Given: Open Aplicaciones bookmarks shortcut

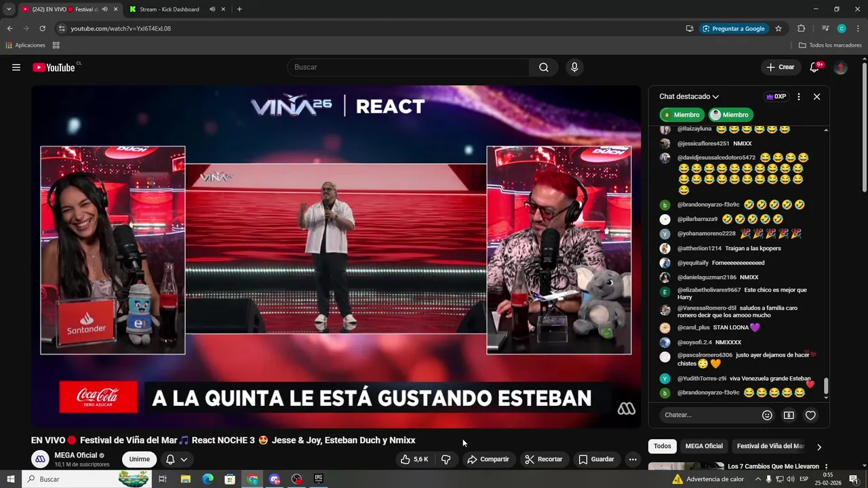Looking at the screenshot, I should (25, 45).
